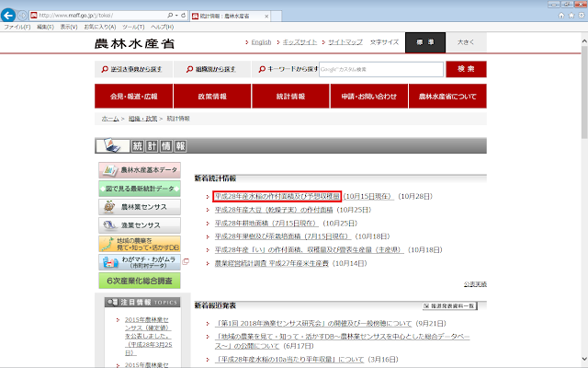588x368 pixels.
Task: Open the 農林業センサス sidebar banner
Action: [141, 207]
